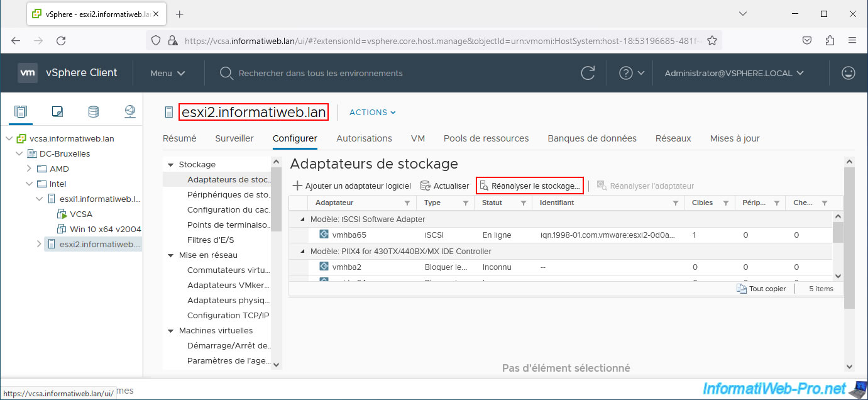Collapse vcsa.informatiweb.lan tree node
The width and height of the screenshot is (868, 400).
click(9, 138)
